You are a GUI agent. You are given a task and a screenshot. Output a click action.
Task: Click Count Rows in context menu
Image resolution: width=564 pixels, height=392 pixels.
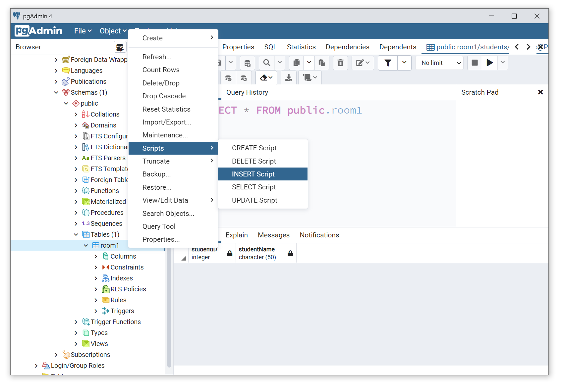[x=173, y=70]
